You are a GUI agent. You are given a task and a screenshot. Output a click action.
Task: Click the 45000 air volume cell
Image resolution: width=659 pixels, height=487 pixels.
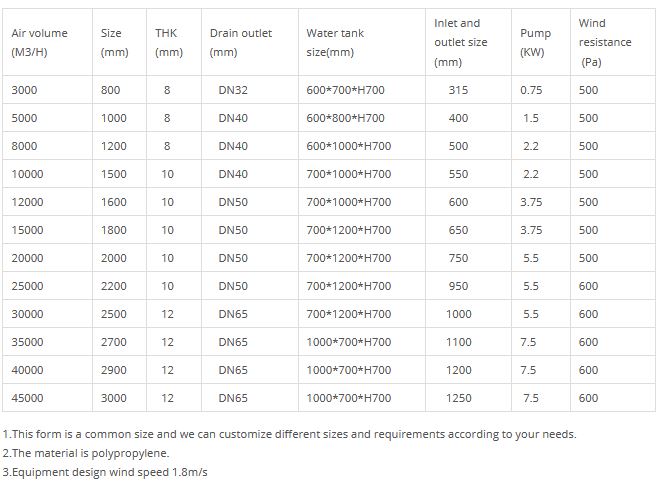(27, 398)
